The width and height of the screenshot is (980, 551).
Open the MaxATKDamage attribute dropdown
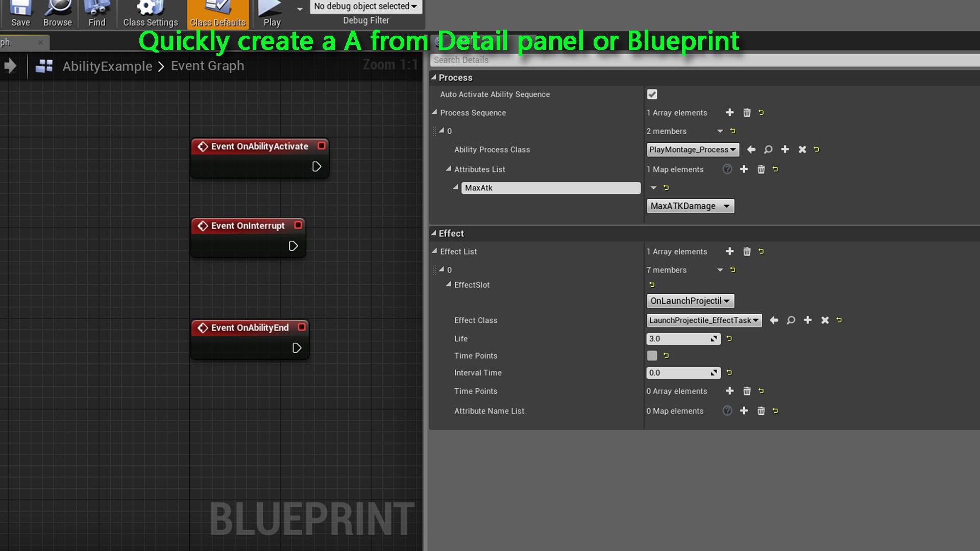690,206
